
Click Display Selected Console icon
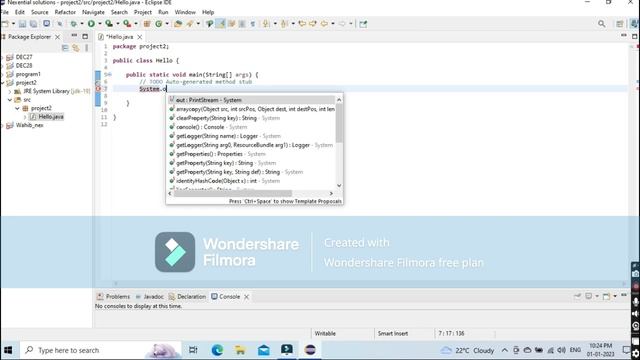pyautogui.click(x=589, y=296)
